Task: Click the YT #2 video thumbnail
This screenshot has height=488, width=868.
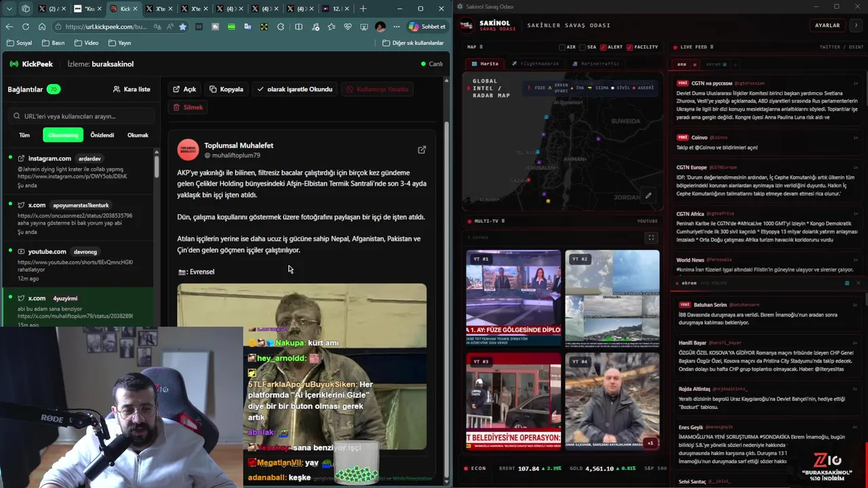Action: 612,298
